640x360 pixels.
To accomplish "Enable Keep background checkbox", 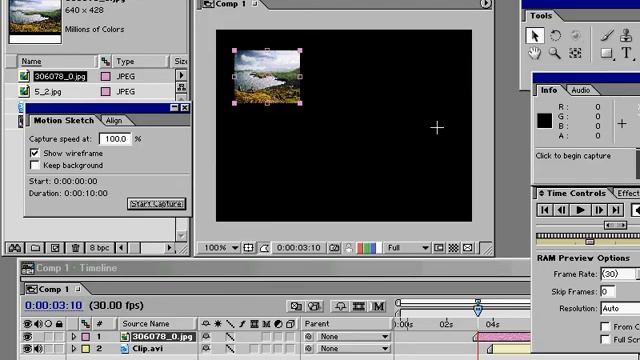I will click(35, 165).
